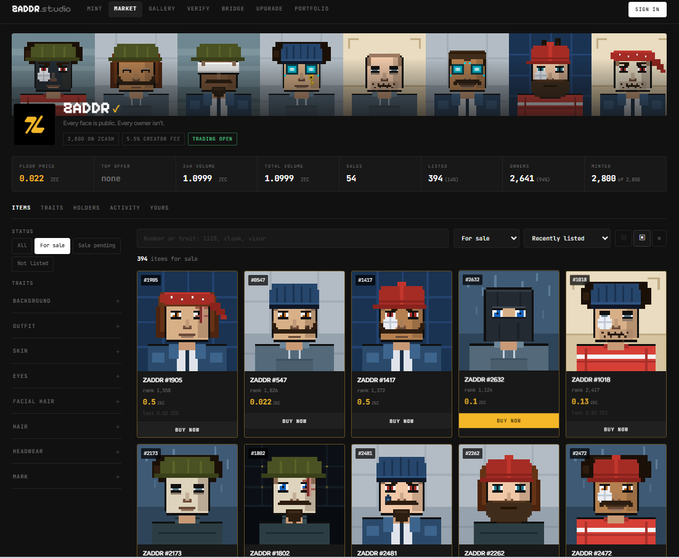The height and width of the screenshot is (558, 679).
Task: Expand the Outfit trait filter
Action: point(66,326)
